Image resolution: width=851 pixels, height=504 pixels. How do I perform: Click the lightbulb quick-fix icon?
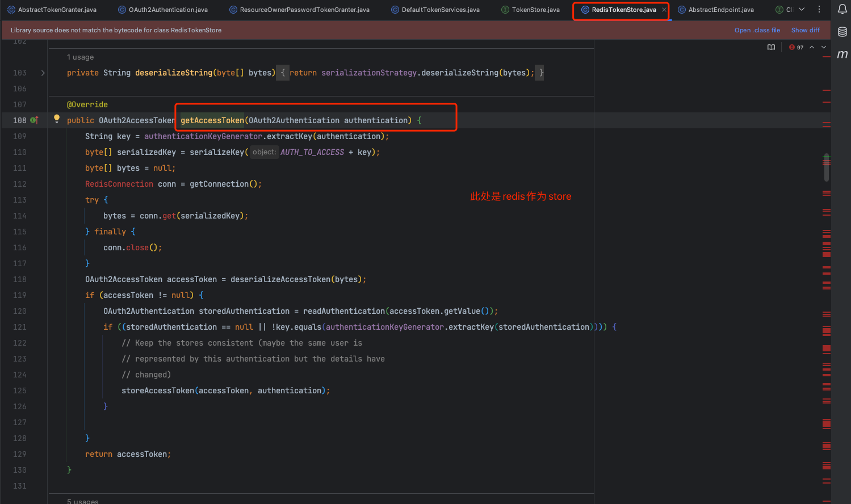(57, 119)
